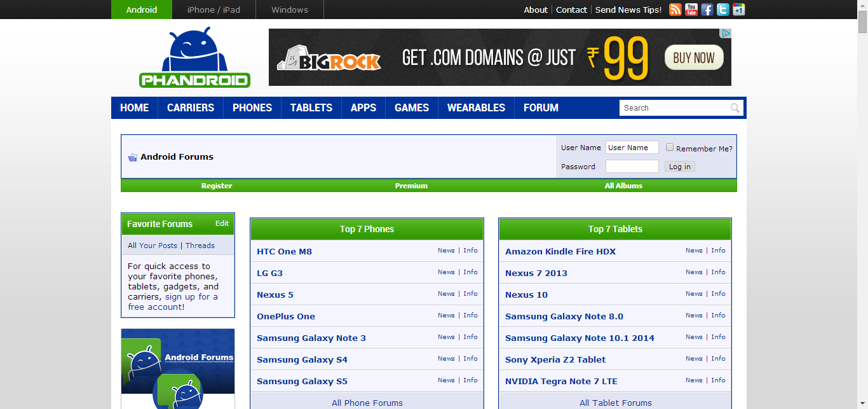
Task: Click the All Albums link
Action: point(623,186)
